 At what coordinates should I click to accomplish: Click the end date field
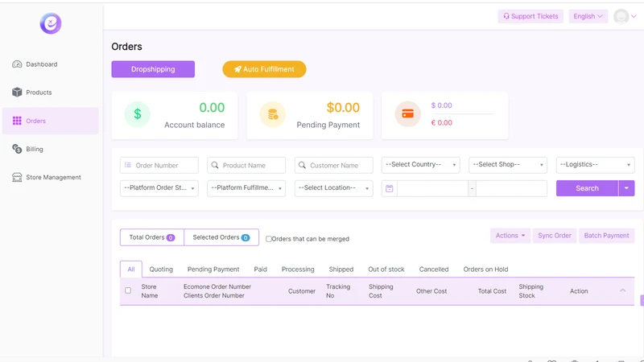pos(511,188)
